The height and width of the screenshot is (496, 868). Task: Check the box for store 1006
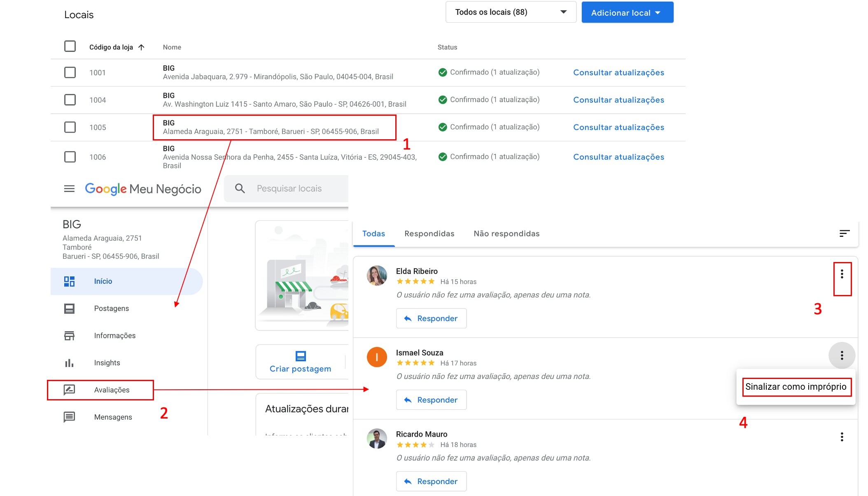(70, 157)
